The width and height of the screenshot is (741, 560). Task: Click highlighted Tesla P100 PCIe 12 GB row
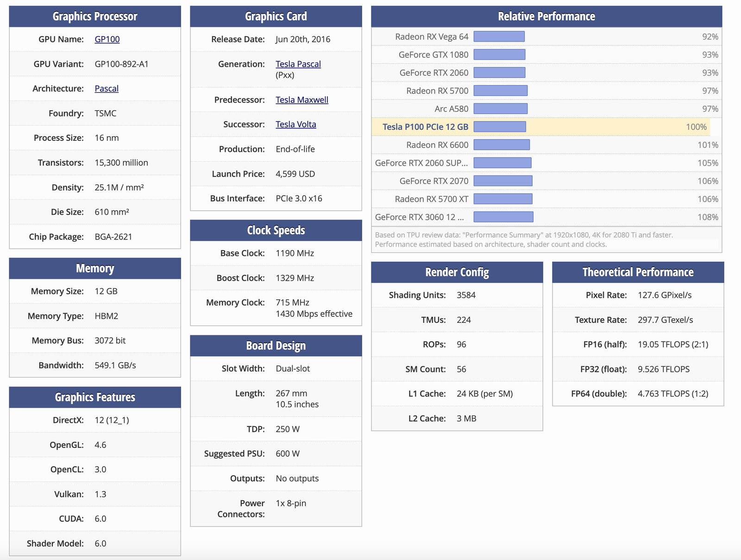coord(425,127)
